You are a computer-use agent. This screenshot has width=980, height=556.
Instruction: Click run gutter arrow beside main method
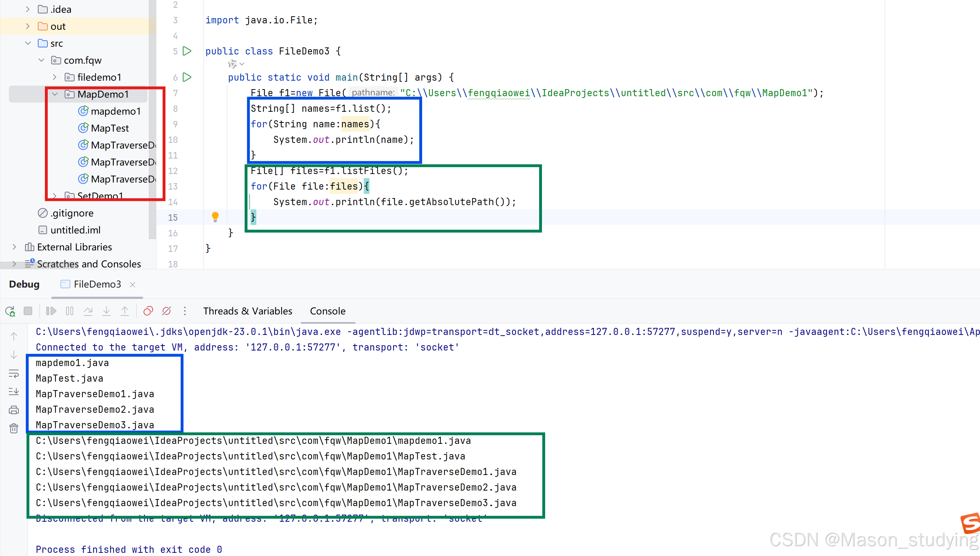(187, 77)
